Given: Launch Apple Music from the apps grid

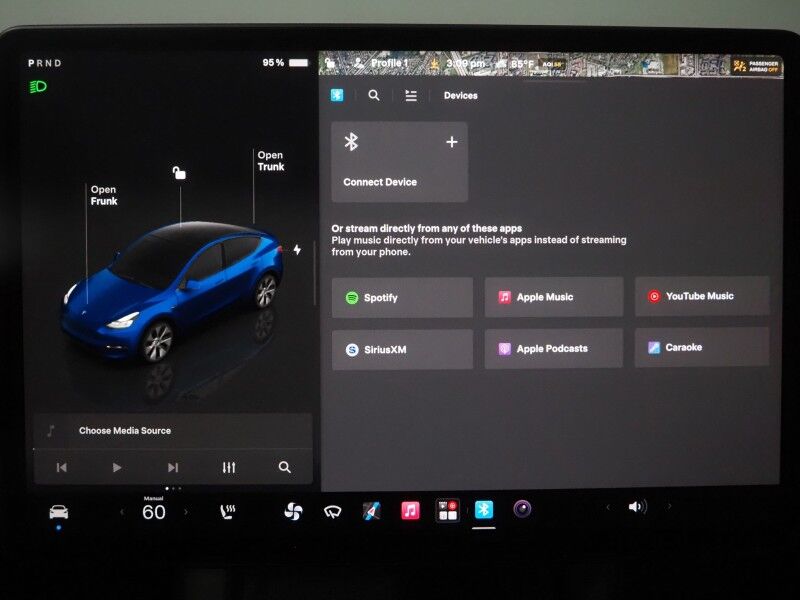Looking at the screenshot, I should click(x=554, y=297).
